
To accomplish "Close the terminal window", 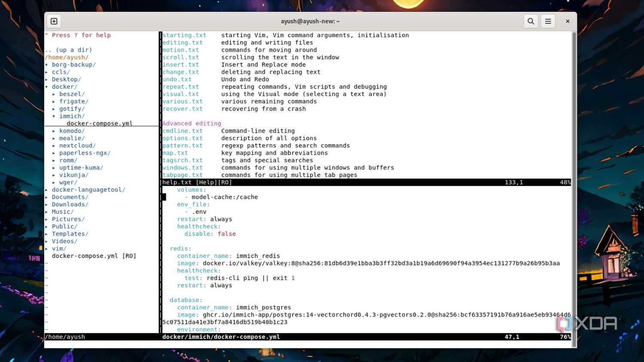I will click(568, 21).
